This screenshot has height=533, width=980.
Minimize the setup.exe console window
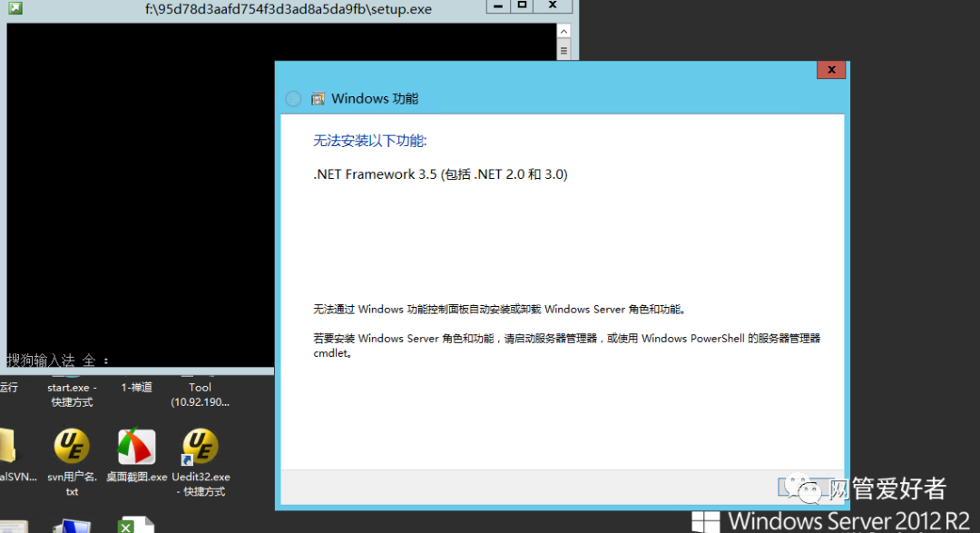click(497, 5)
